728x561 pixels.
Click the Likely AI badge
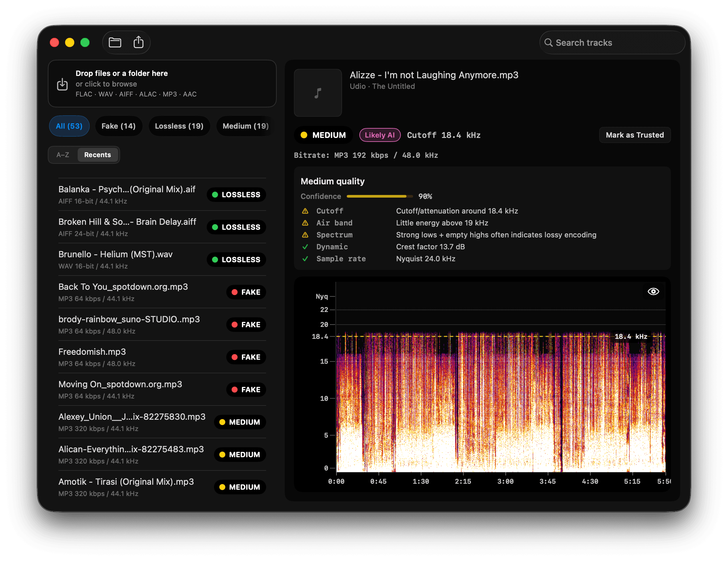(x=380, y=135)
